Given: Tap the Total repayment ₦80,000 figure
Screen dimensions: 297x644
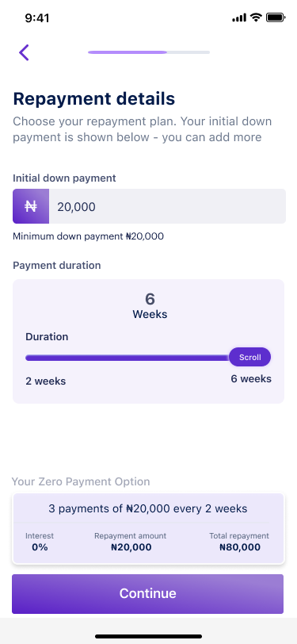Looking at the screenshot, I should point(239,542).
